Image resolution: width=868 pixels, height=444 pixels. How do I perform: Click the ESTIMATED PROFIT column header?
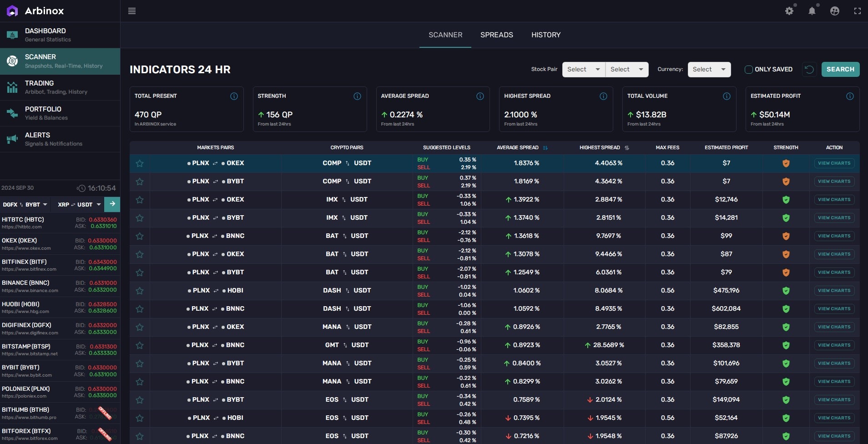click(726, 147)
